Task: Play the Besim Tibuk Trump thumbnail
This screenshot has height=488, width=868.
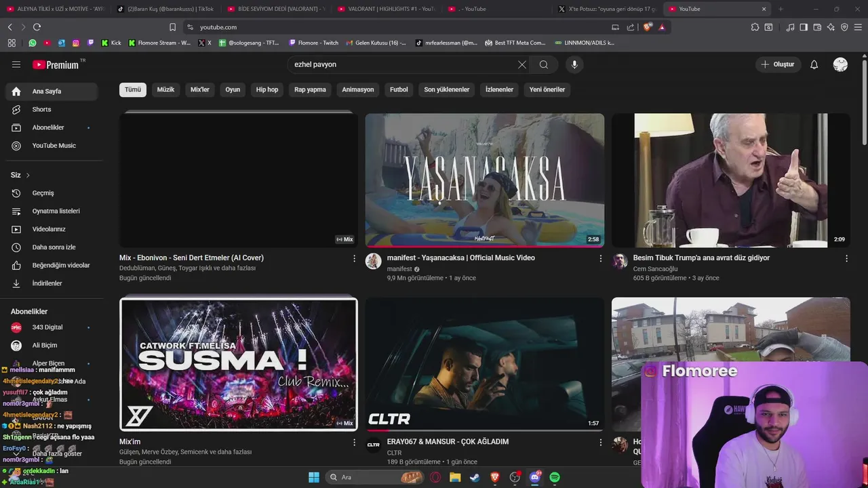Action: [731, 180]
